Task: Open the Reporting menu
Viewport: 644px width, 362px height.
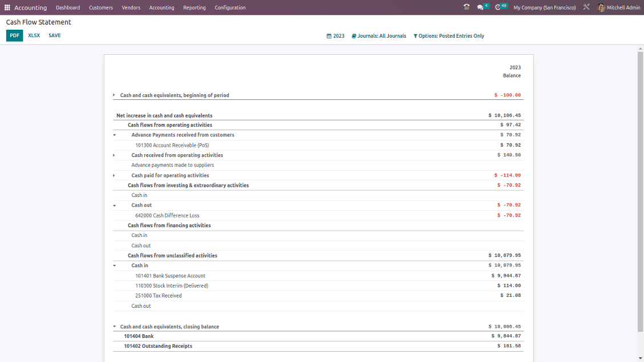Action: click(x=194, y=7)
